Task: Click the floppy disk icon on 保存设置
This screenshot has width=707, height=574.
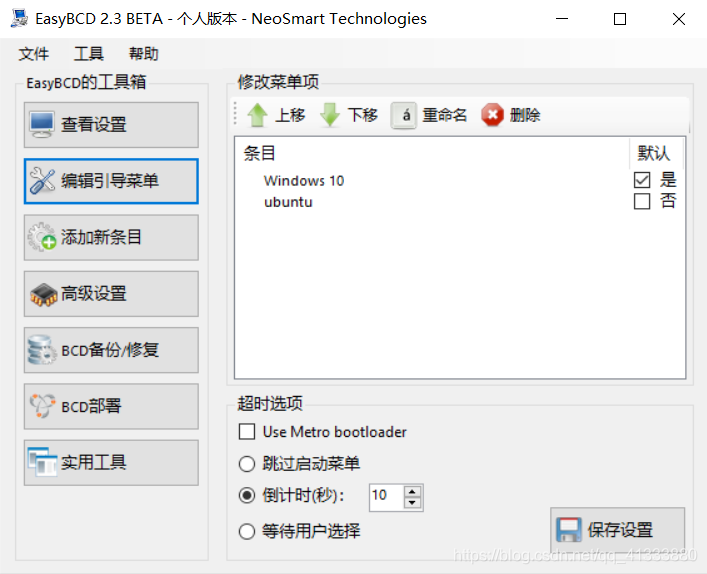Action: pos(569,530)
